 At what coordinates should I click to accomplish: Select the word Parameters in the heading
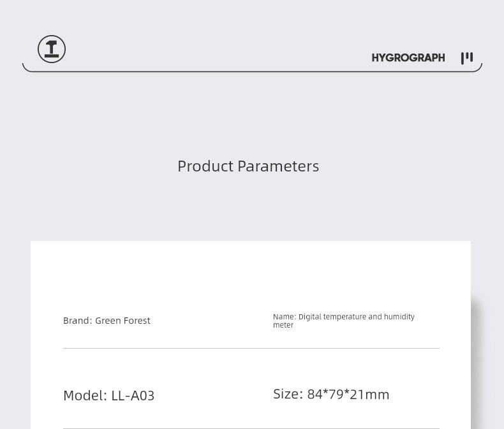coord(278,166)
